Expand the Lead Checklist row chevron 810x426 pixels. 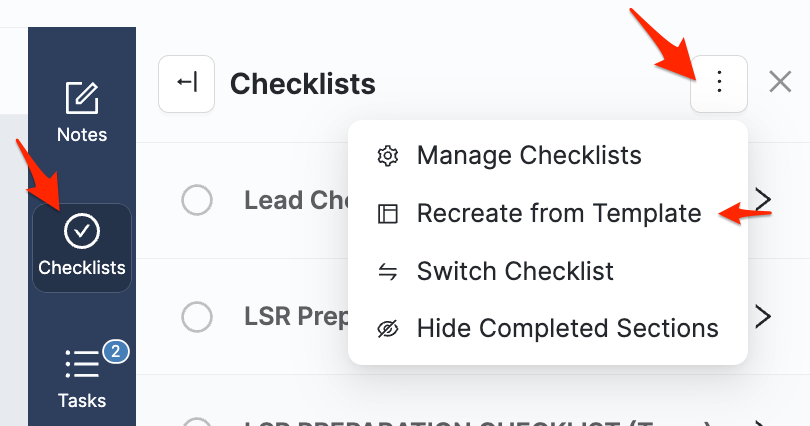(763, 200)
